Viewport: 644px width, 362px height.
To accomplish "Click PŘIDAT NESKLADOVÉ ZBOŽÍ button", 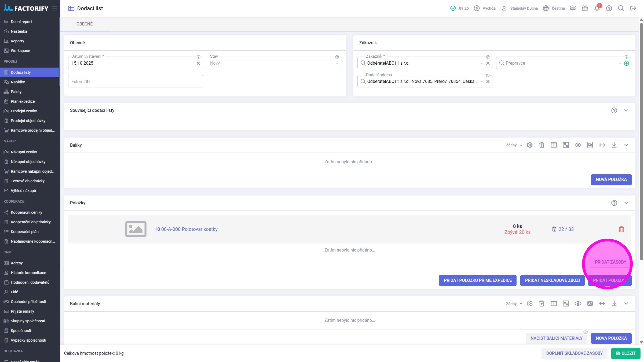I will coord(552,280).
